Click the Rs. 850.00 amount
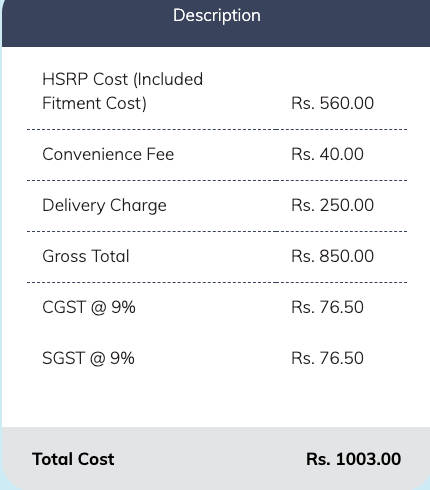Screen dimensions: 430x490 click(332, 256)
